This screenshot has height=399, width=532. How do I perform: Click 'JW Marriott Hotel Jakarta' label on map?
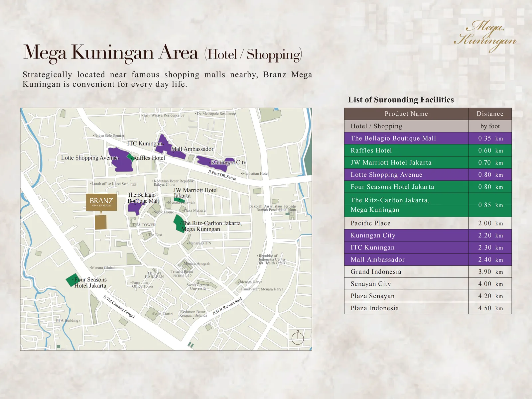pos(196,193)
